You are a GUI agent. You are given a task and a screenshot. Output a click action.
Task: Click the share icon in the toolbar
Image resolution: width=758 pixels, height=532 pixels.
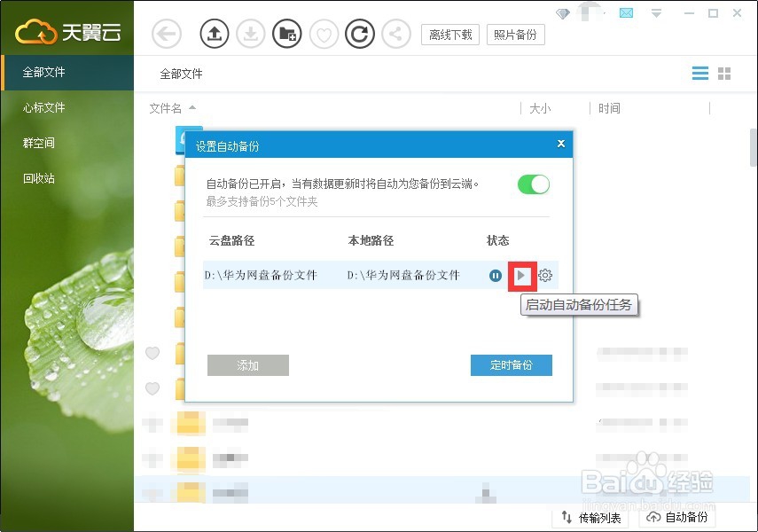397,34
